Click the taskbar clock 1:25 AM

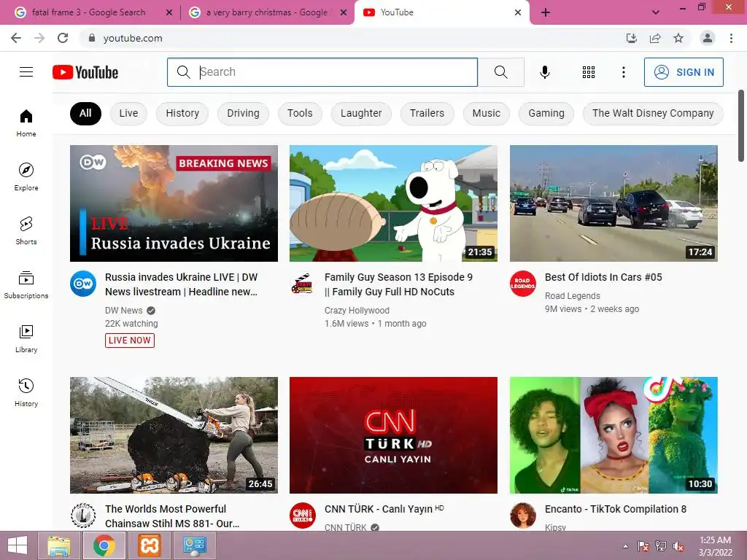click(x=715, y=546)
